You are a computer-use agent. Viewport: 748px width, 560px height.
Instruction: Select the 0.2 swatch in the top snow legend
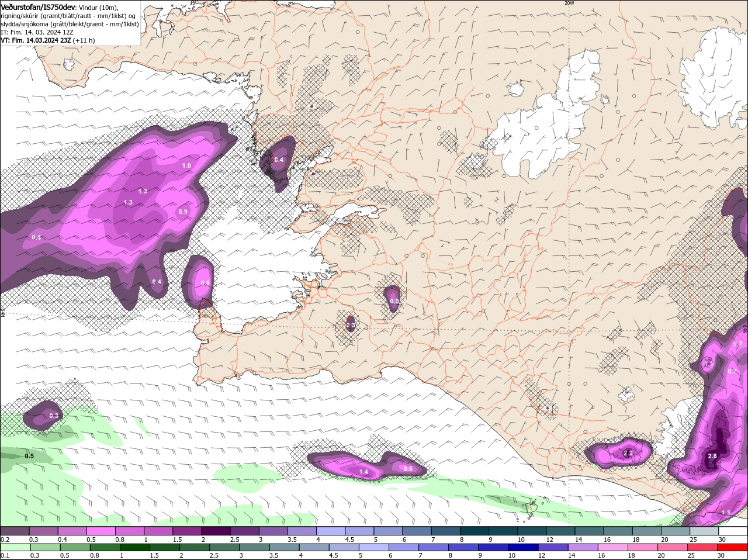15,531
